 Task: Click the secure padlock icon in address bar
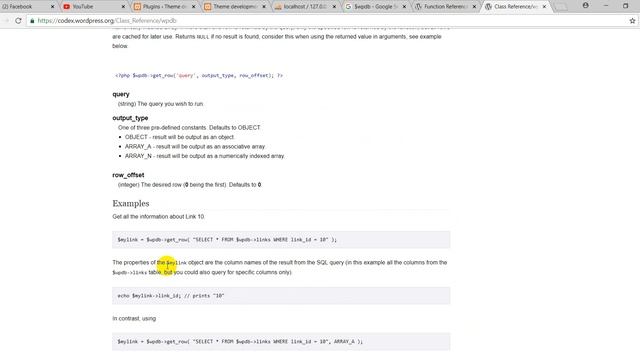pyautogui.click(x=32, y=20)
